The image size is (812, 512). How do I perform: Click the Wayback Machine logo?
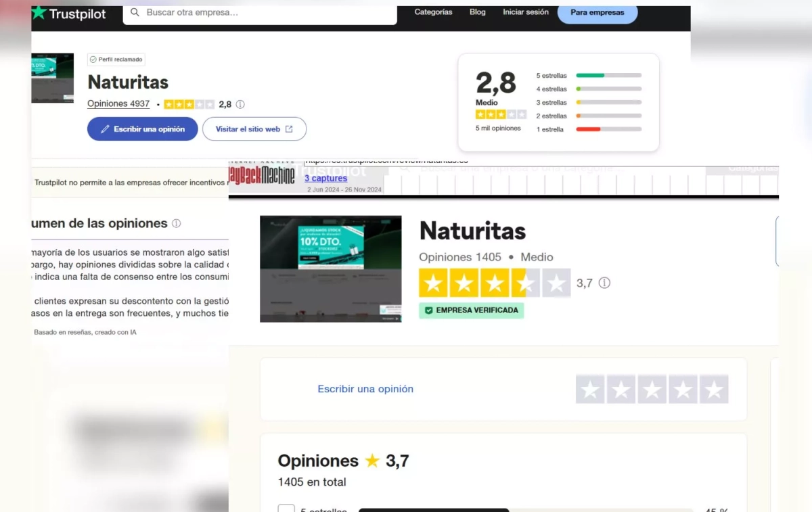(x=262, y=176)
